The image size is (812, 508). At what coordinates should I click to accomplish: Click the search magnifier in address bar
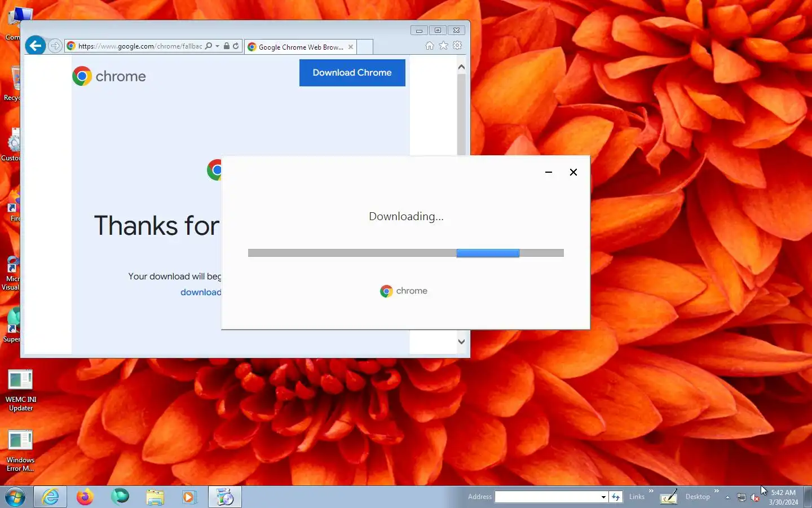click(209, 46)
